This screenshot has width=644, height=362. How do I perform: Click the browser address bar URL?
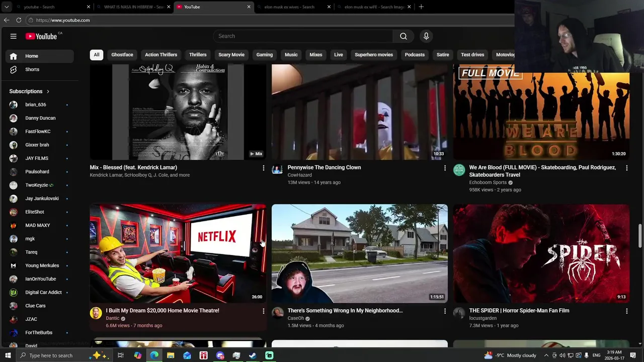point(63,20)
